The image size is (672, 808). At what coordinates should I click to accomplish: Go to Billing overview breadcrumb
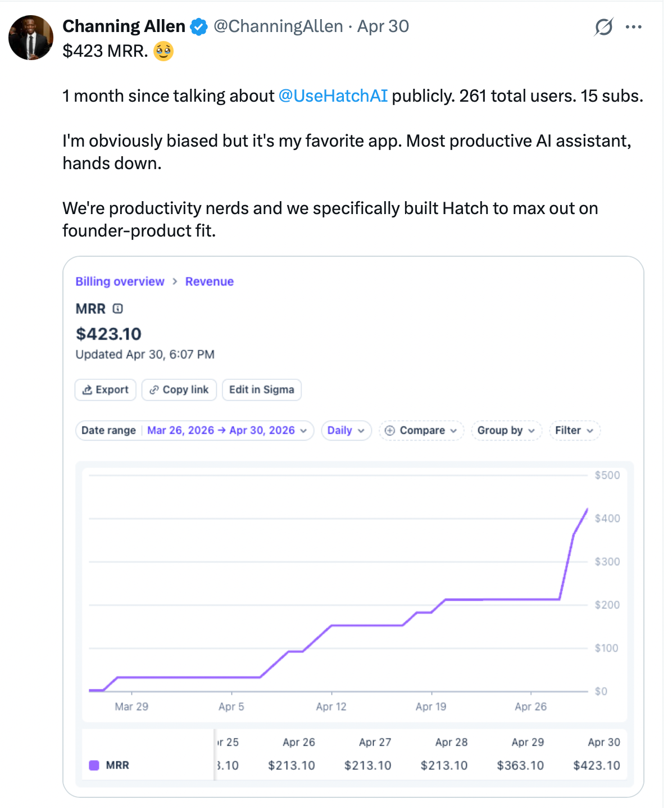pos(120,282)
